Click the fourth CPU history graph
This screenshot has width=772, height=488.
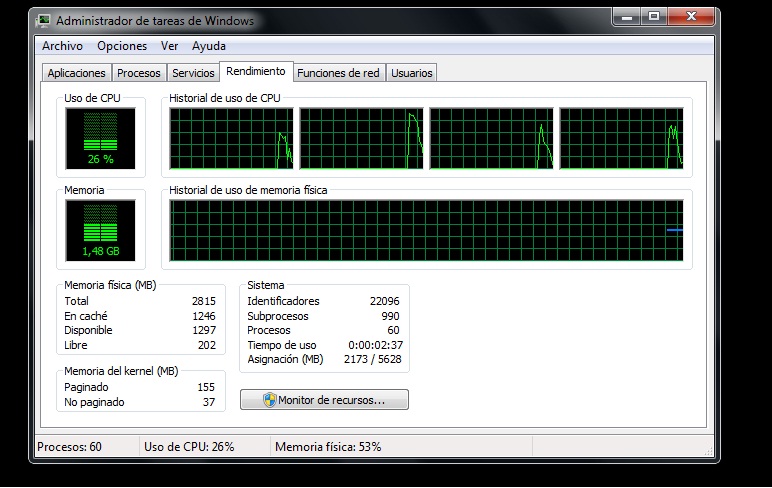click(x=621, y=138)
